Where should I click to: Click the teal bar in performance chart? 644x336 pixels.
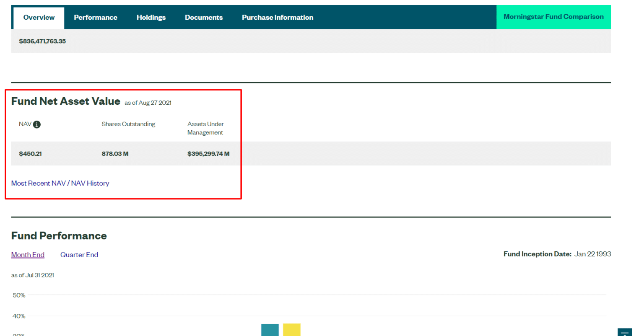270,330
